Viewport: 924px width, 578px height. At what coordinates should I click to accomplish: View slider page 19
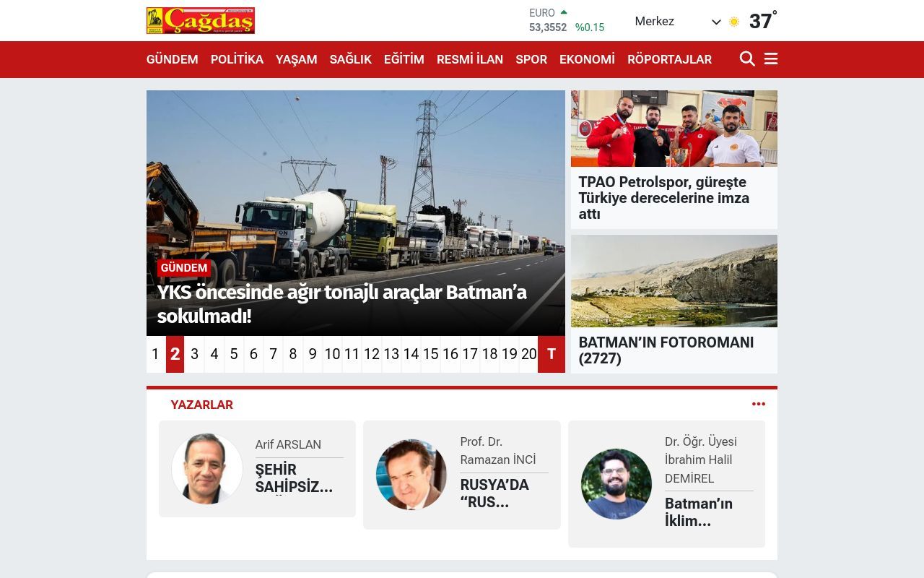[510, 354]
